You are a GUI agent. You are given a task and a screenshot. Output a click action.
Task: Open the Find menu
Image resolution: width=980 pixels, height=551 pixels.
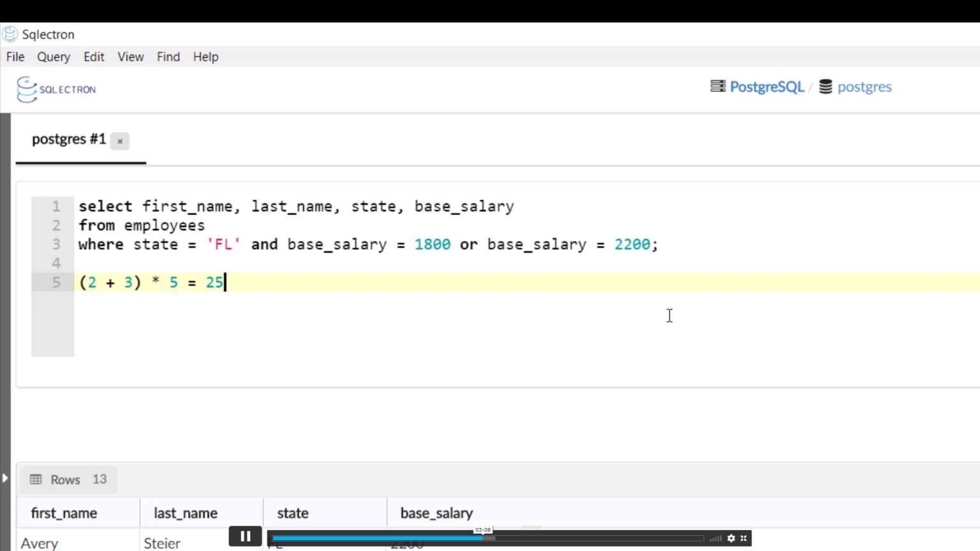click(x=168, y=57)
